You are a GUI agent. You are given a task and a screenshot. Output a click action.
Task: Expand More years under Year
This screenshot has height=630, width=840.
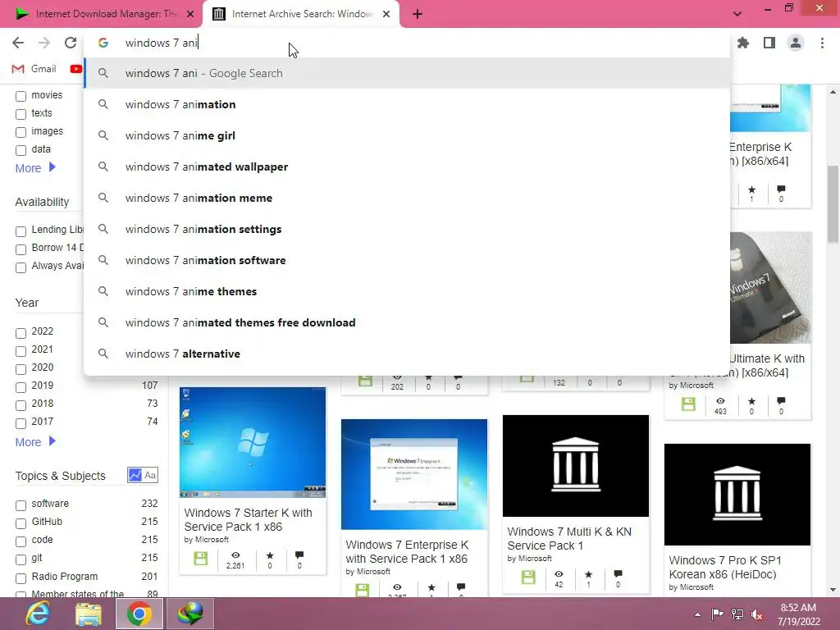(35, 442)
